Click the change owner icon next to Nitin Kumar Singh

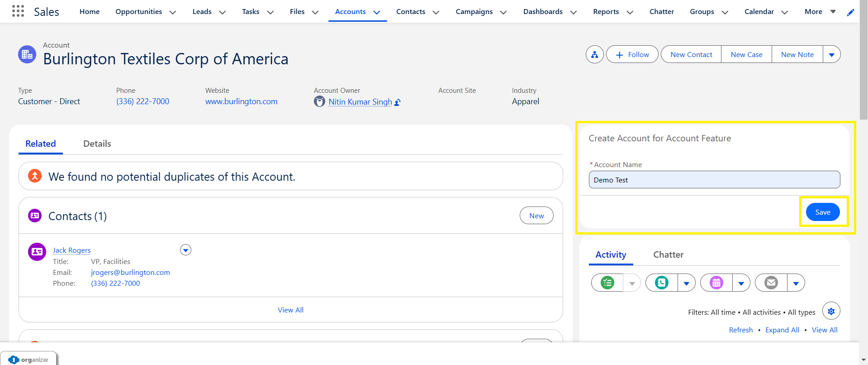pos(398,102)
